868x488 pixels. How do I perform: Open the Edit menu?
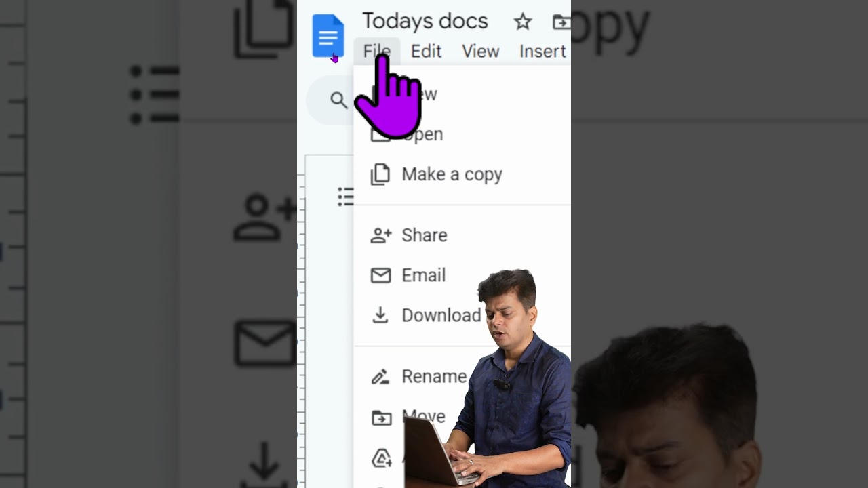coord(426,51)
